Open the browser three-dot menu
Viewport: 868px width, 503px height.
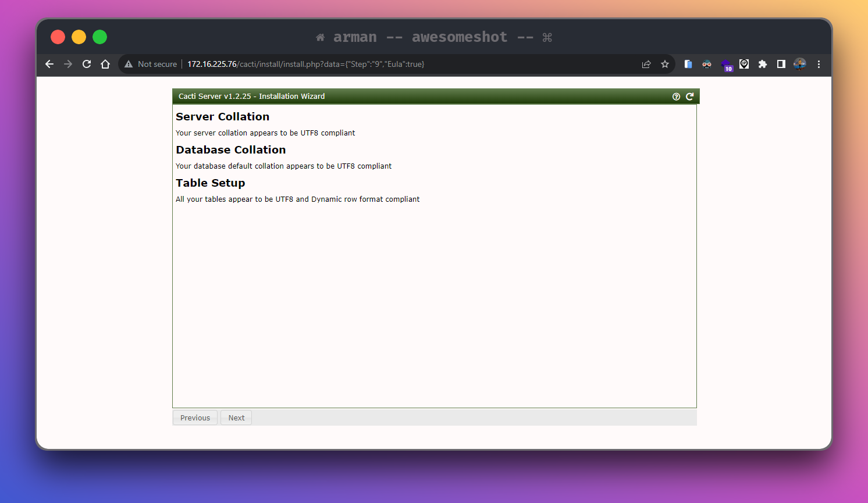coord(819,64)
